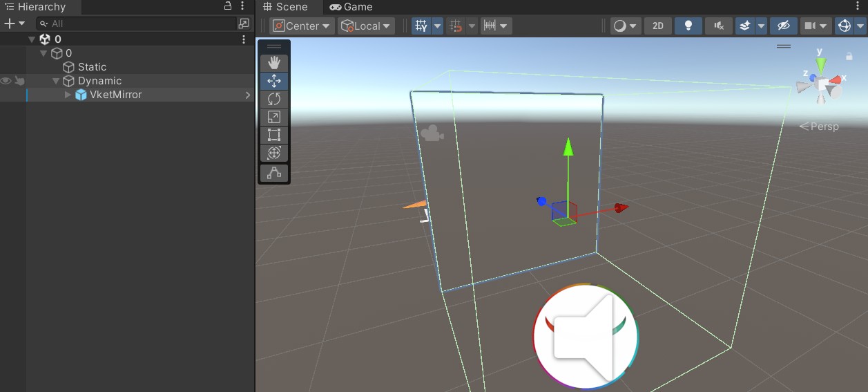Select the Transform tool in overlay
This screenshot has width=868, height=392.
point(274,153)
